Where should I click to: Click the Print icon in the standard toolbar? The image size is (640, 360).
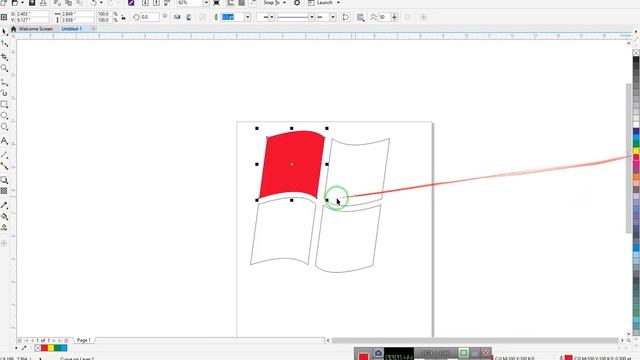(43, 2)
